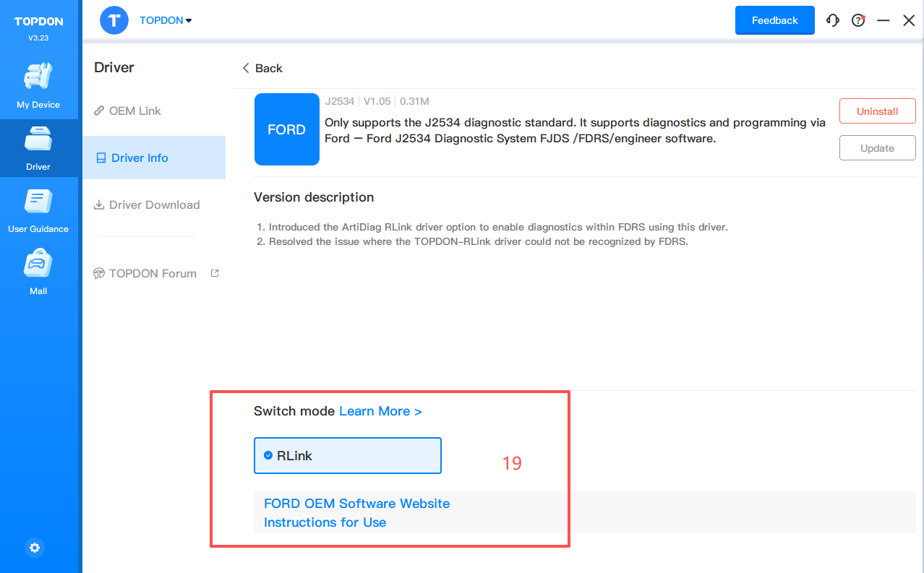Viewport: 924px width, 573px height.
Task: Open My Device in sidebar
Action: point(38,85)
